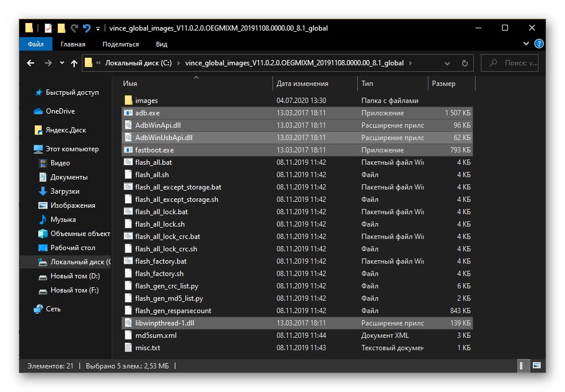This screenshot has width=565, height=392.
Task: Open the Customize Quick Access Toolbar dropdown
Action: (98, 28)
